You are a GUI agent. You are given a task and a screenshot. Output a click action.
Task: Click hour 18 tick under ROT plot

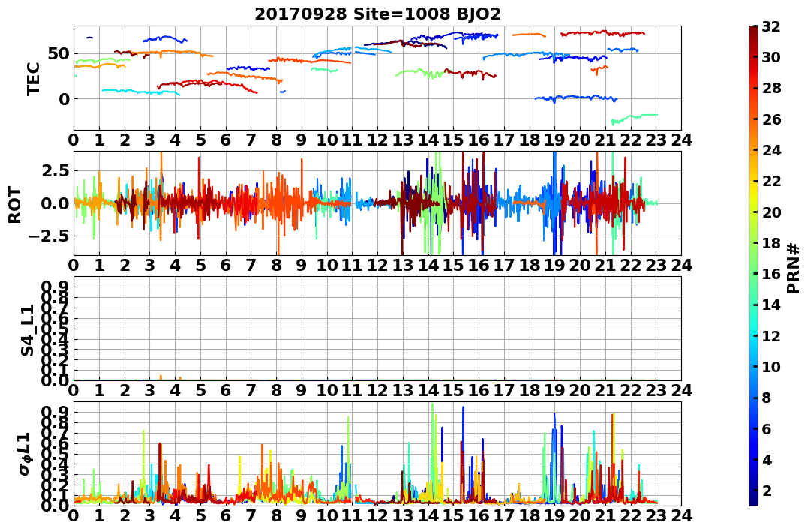pyautogui.click(x=530, y=265)
